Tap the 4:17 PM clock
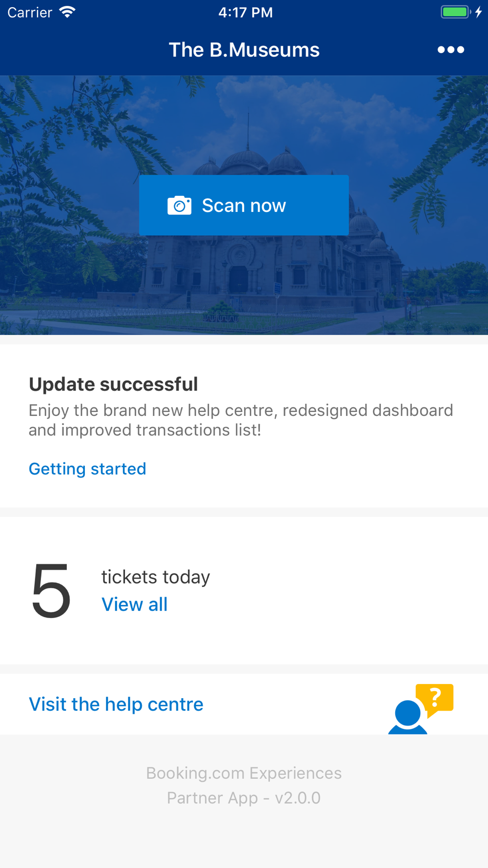Screen dimensions: 488x868 coord(245,12)
